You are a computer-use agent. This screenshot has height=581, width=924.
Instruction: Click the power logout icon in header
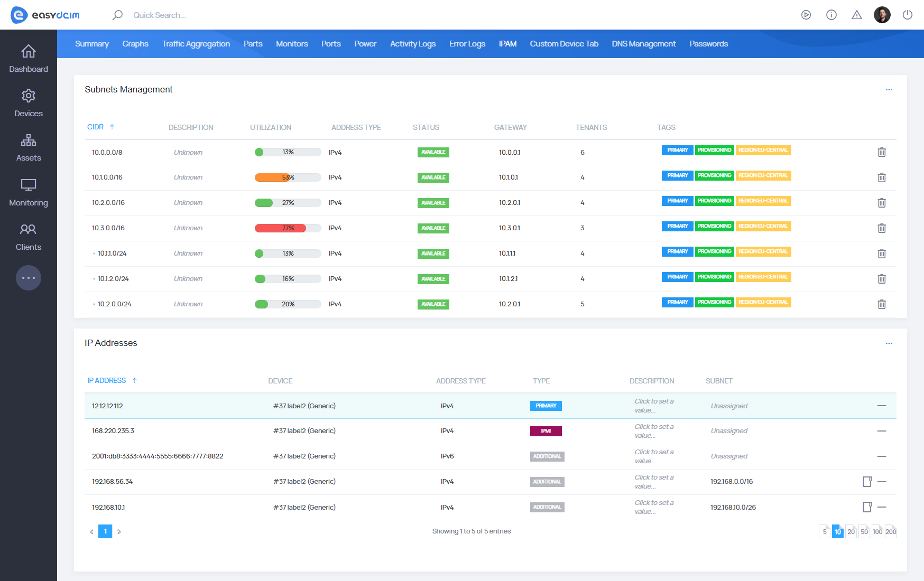[908, 15]
